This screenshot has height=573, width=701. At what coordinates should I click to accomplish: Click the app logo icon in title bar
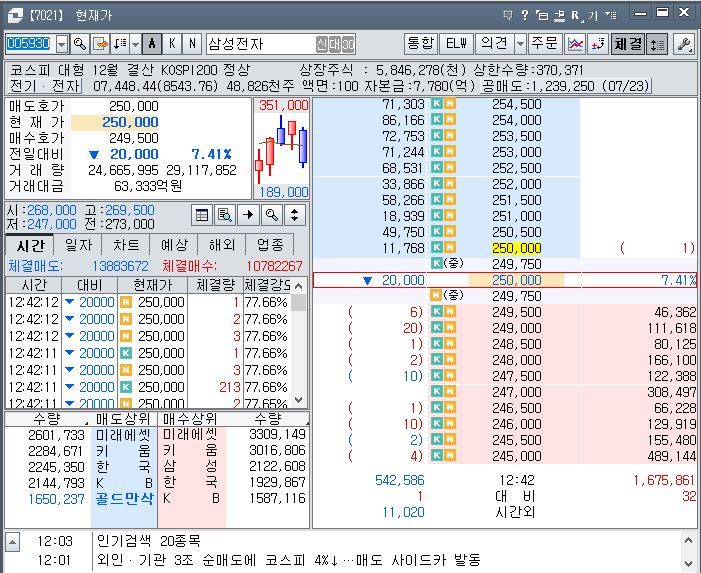tap(15, 16)
